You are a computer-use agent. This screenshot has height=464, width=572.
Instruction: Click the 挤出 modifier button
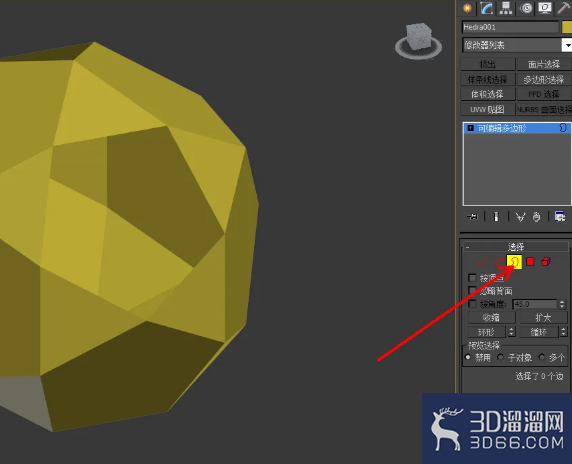tap(488, 65)
